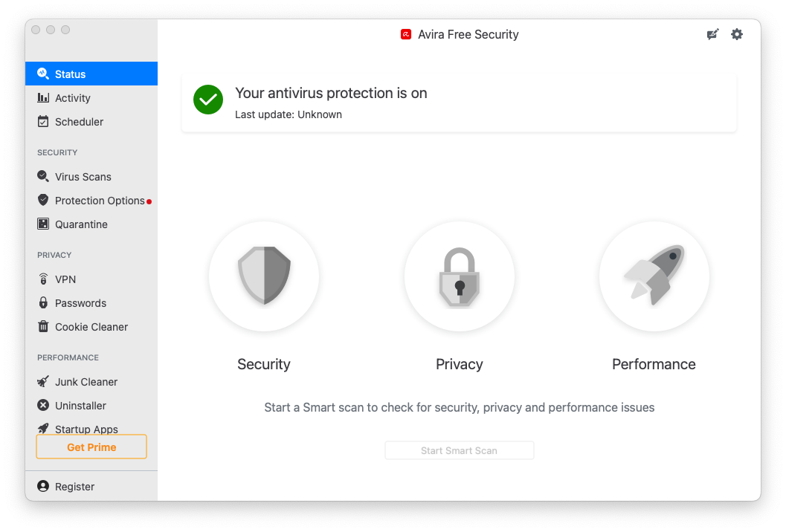The image size is (786, 532).
Task: Click the feedback icon in title bar
Action: click(x=712, y=34)
